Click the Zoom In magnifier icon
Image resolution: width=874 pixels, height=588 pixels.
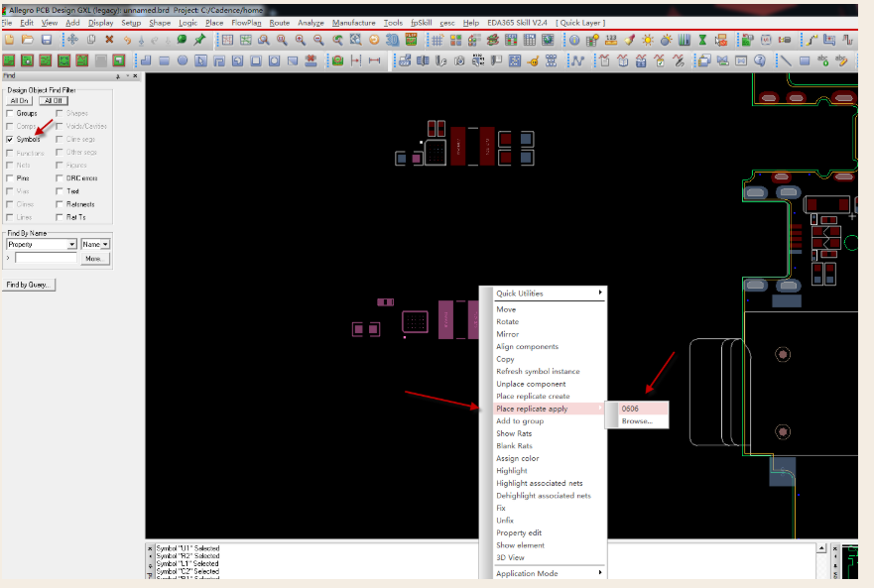301,40
